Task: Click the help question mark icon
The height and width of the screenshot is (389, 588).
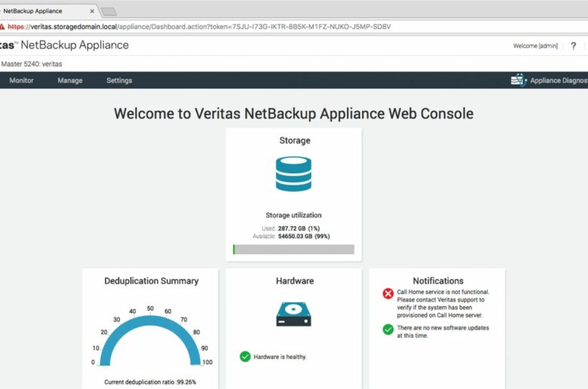Action: point(574,46)
